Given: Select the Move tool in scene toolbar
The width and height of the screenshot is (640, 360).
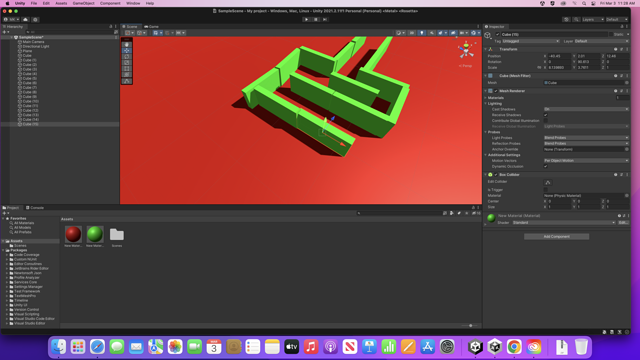Looking at the screenshot, I should pyautogui.click(x=127, y=51).
